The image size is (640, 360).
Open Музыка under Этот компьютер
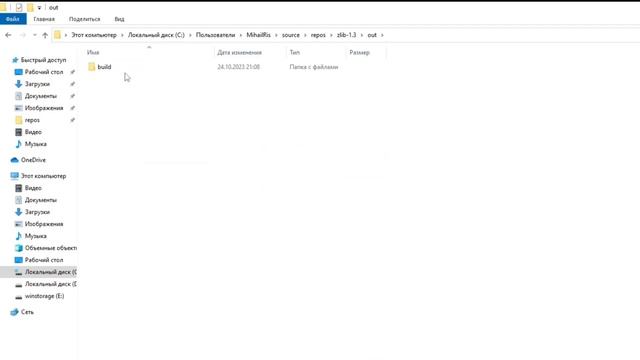point(36,236)
